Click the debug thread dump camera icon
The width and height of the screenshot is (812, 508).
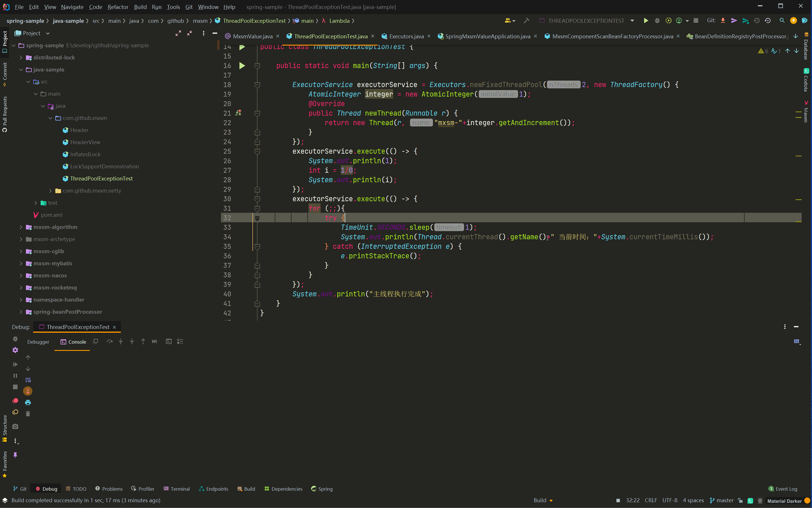pyautogui.click(x=16, y=427)
